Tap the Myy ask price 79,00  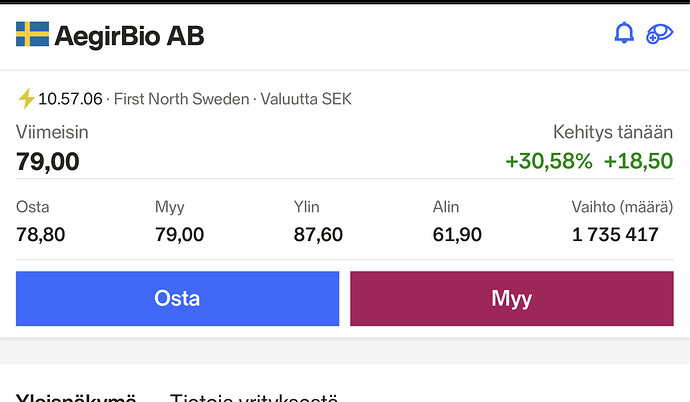[180, 234]
